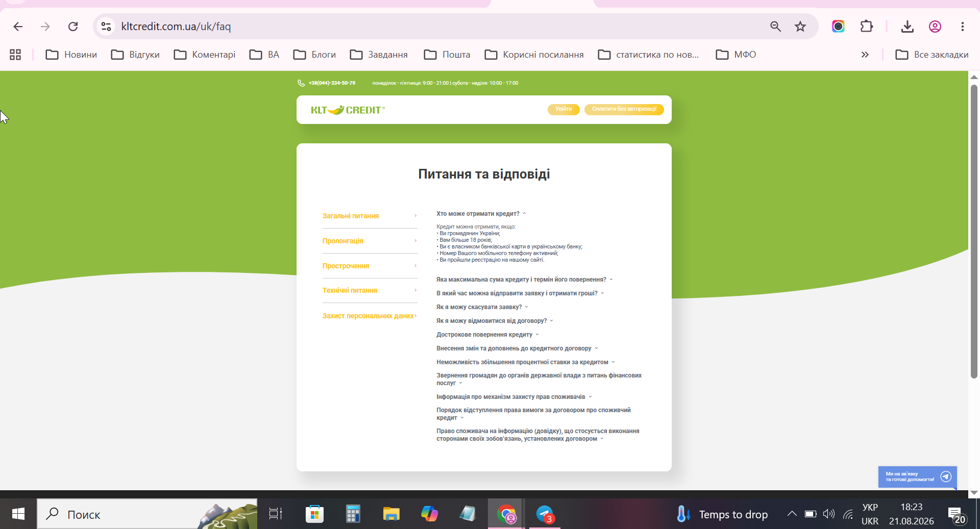Viewport: 980px width, 529px height.
Task: Open Copilot from the taskbar
Action: tap(429, 514)
